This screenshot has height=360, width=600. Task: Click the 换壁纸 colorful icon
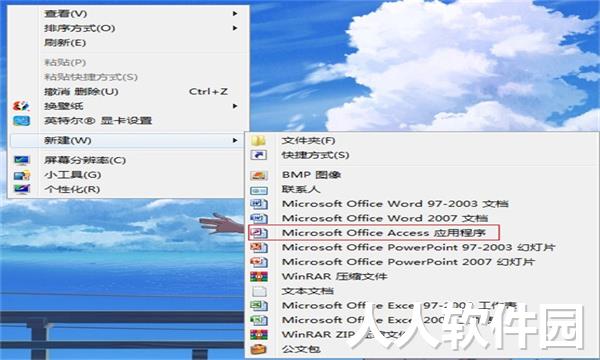tap(21, 106)
